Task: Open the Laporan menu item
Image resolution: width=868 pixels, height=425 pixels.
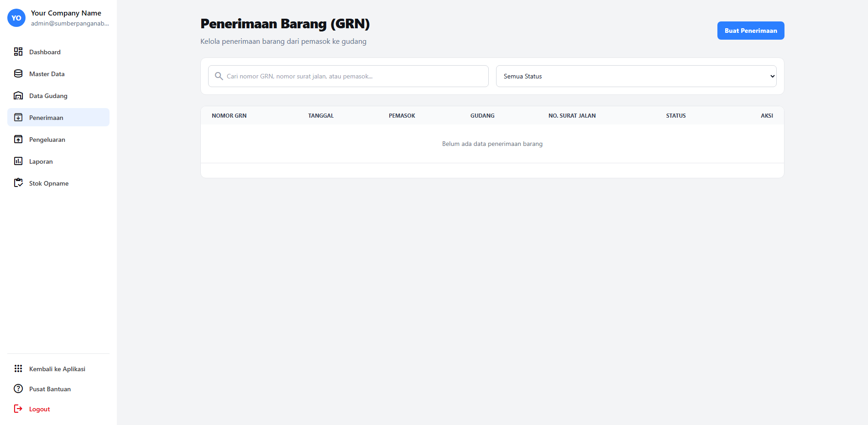Action: click(41, 161)
